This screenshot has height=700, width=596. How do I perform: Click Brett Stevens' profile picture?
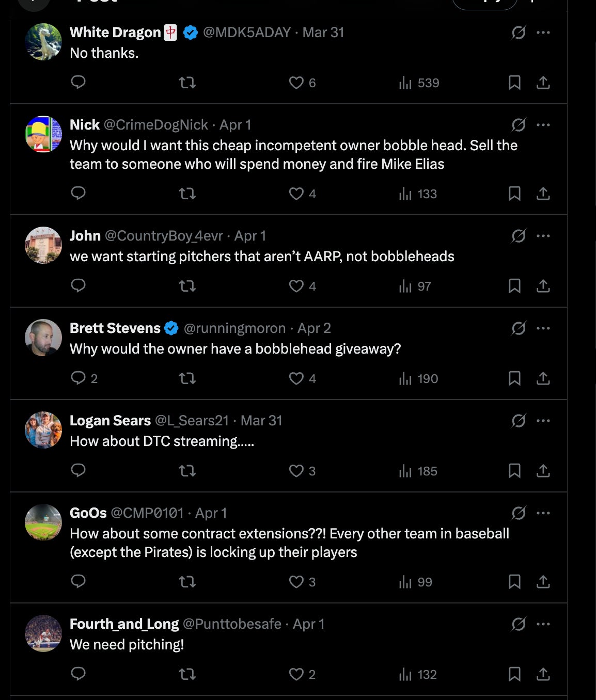(43, 338)
